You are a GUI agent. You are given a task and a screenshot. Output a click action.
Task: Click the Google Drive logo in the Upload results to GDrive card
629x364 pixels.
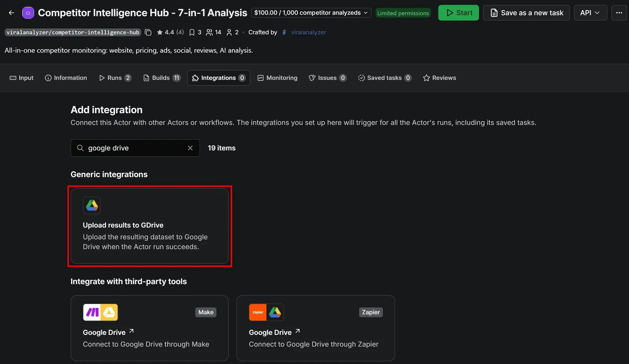point(92,205)
